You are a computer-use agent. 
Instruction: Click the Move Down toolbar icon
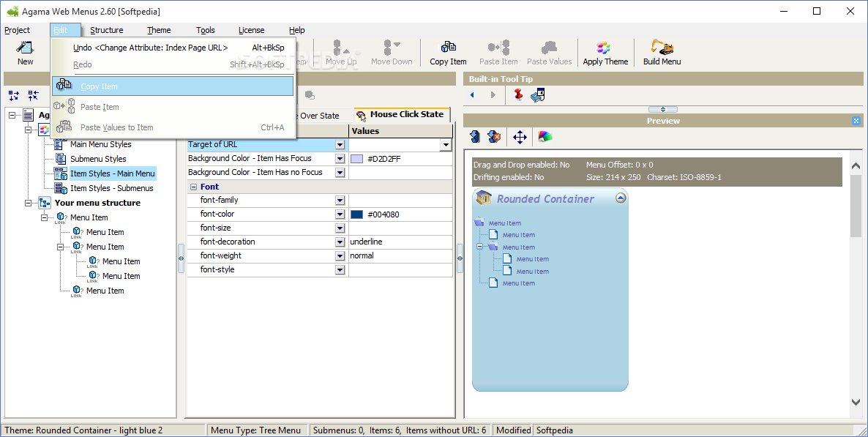tap(392, 48)
